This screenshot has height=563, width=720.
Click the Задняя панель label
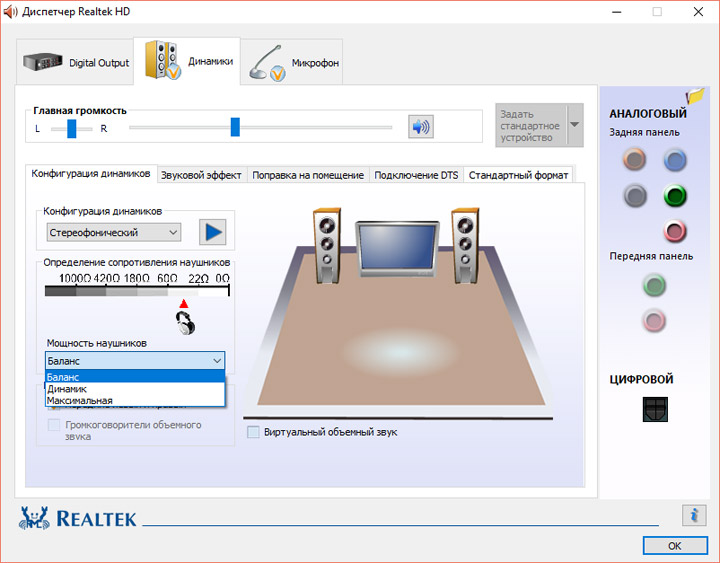(644, 132)
